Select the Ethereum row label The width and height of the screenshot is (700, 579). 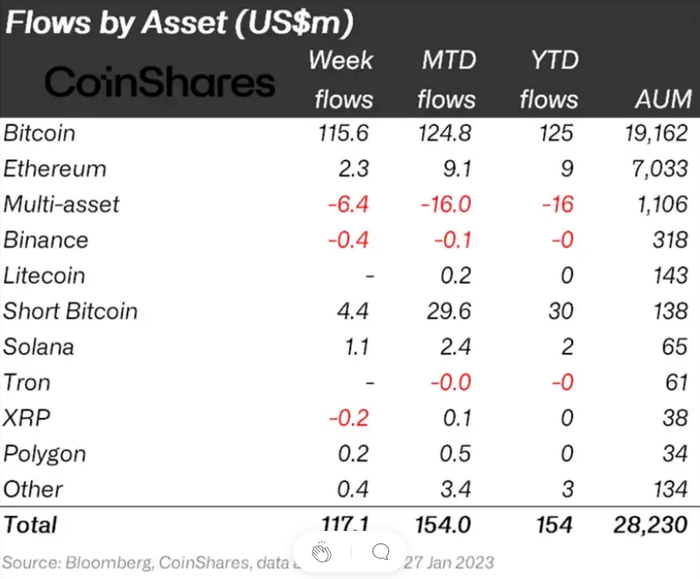(55, 168)
